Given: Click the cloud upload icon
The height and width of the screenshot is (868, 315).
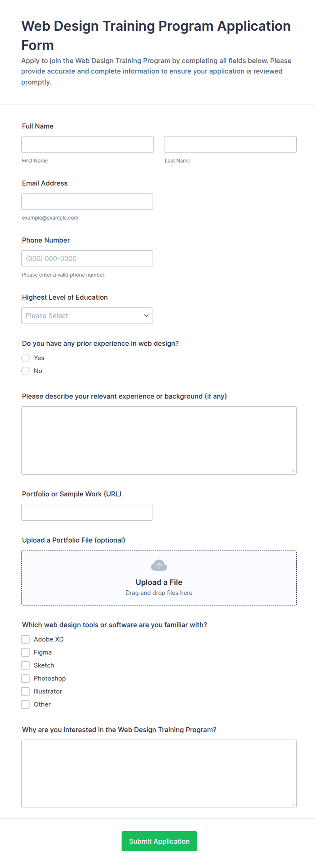Looking at the screenshot, I should [159, 565].
